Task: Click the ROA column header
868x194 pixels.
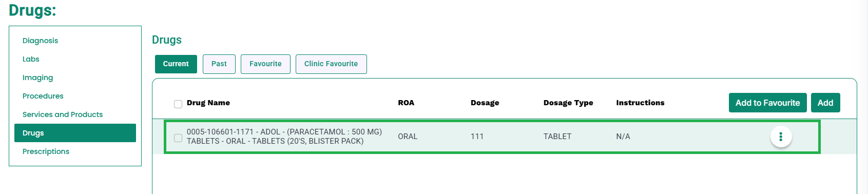Action: (406, 103)
